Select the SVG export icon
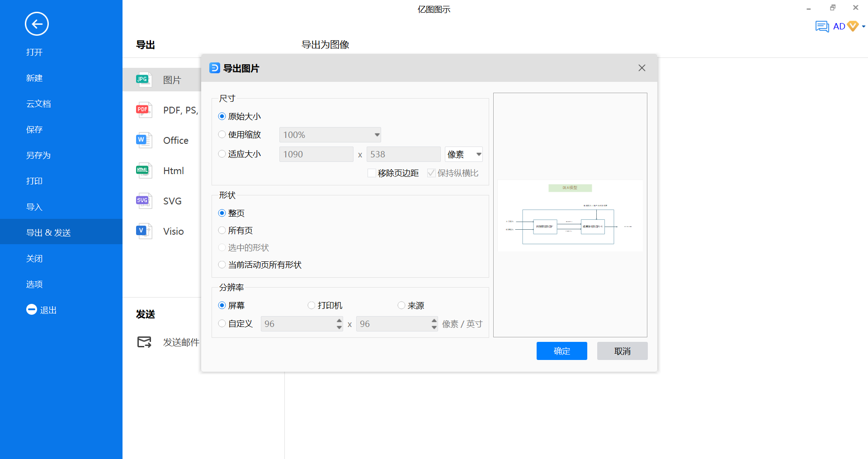868x459 pixels. [x=144, y=201]
